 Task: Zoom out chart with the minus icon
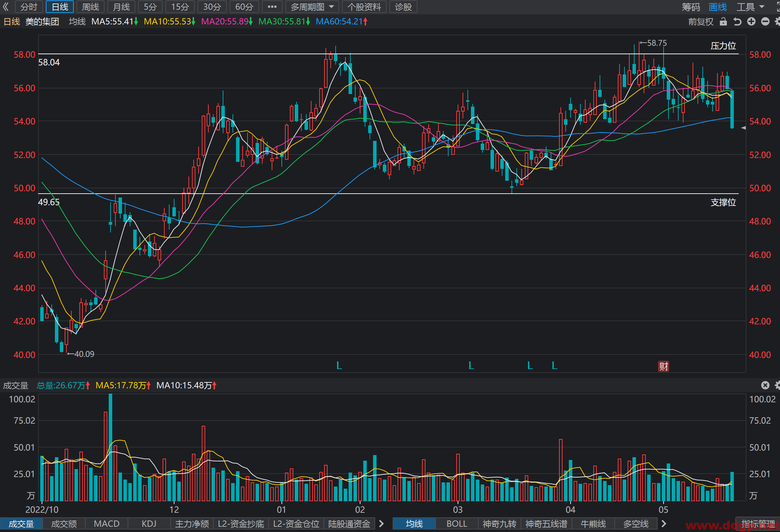point(765,22)
